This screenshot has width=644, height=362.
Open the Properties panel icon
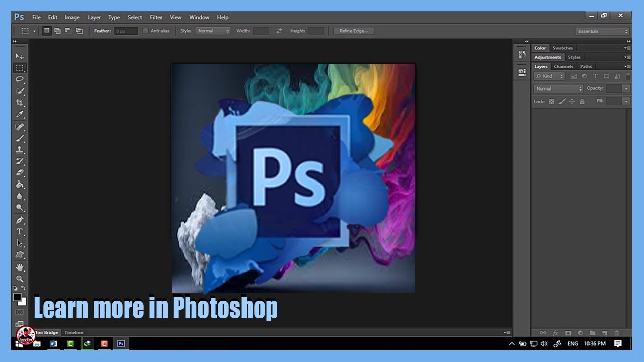[x=522, y=72]
